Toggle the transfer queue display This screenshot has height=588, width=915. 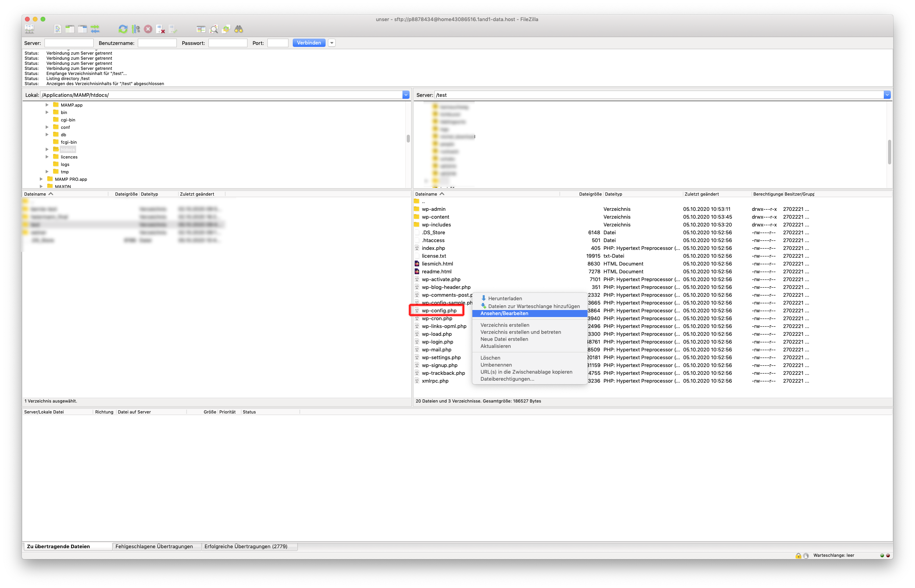[95, 29]
